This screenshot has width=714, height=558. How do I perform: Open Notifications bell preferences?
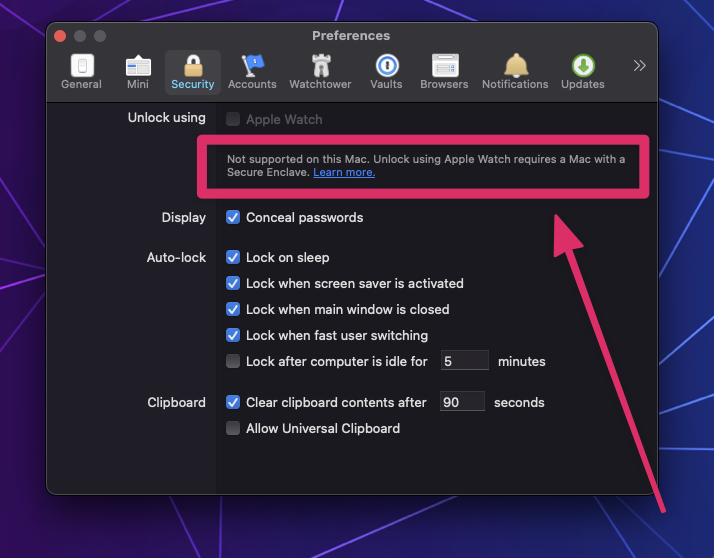pyautogui.click(x=515, y=72)
